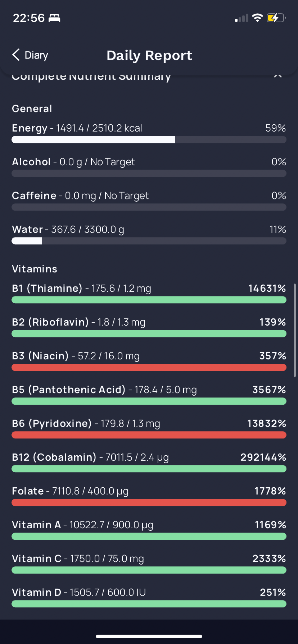Click the vertical scrollbar indicator
The height and width of the screenshot is (644, 298).
pyautogui.click(x=295, y=330)
